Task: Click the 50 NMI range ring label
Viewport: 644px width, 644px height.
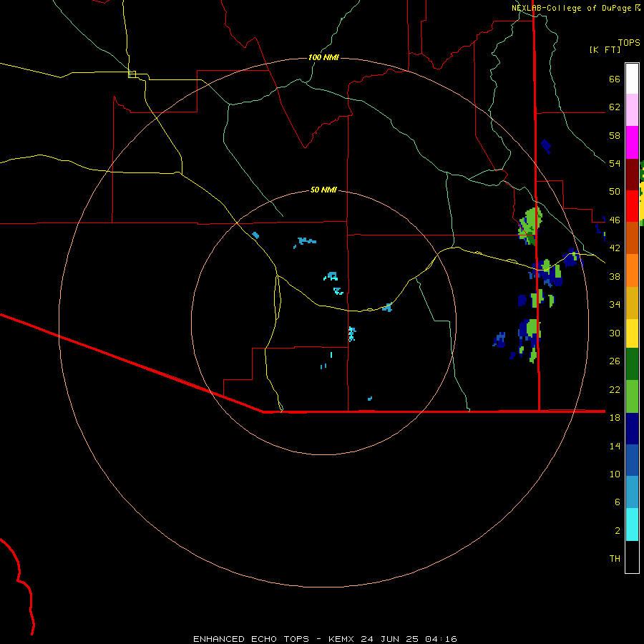Action: click(323, 190)
